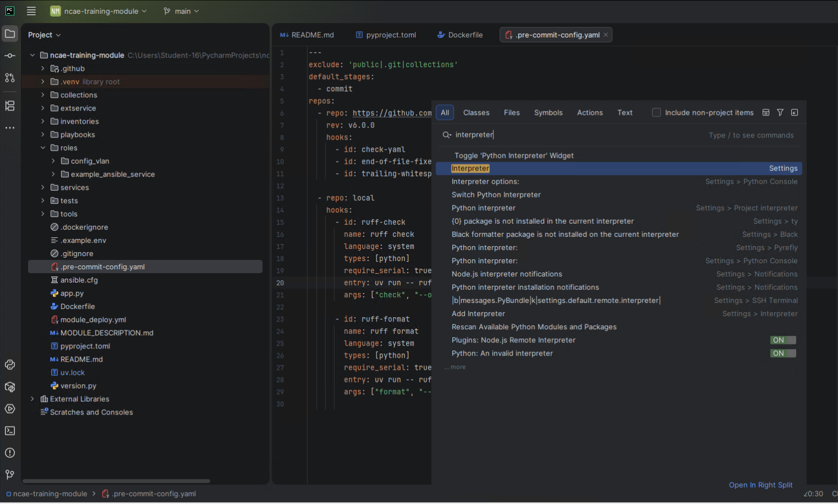Open the Pull Requests tool window
This screenshot has height=504, width=838.
[x=10, y=77]
